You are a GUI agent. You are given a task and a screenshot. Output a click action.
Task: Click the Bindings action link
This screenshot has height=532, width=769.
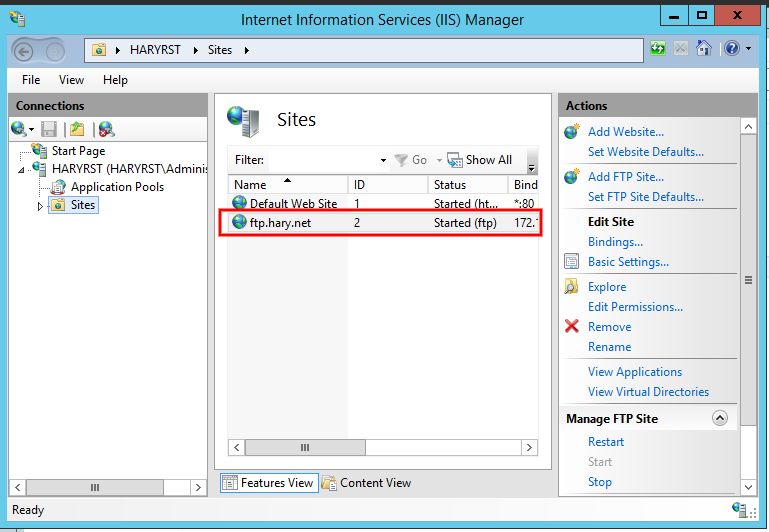pyautogui.click(x=615, y=242)
